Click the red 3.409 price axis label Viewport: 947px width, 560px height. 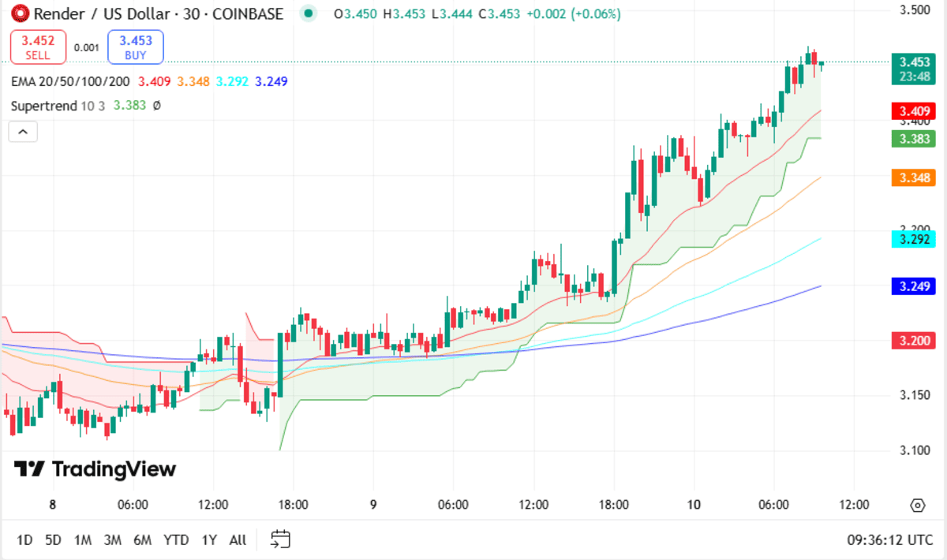pos(913,111)
